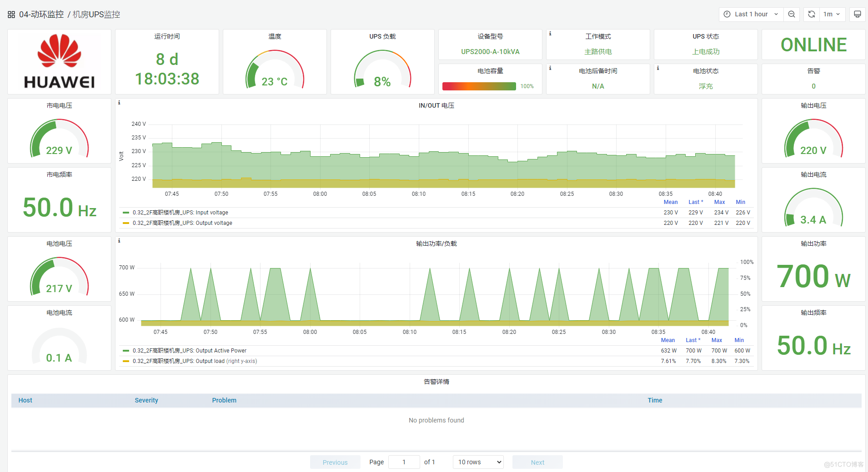The width and height of the screenshot is (868, 472).
Task: Click the 3.4 A output current gauge
Action: pyautogui.click(x=813, y=208)
